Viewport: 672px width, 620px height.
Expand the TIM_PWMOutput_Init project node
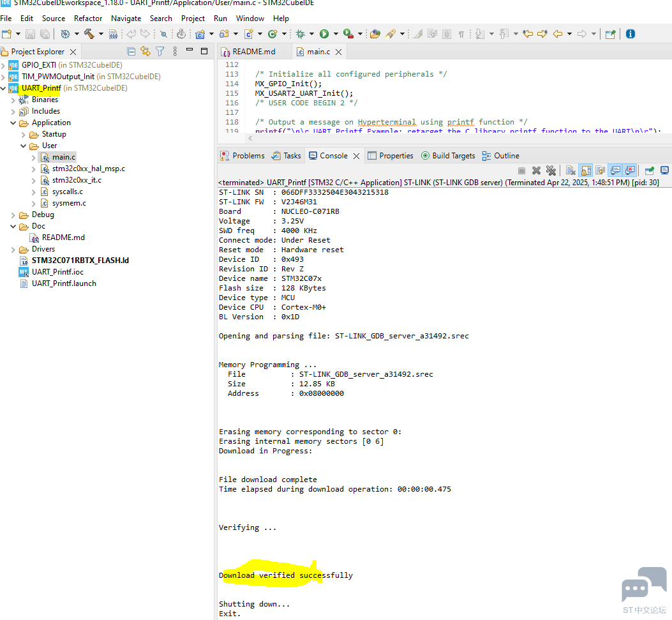click(x=3, y=77)
